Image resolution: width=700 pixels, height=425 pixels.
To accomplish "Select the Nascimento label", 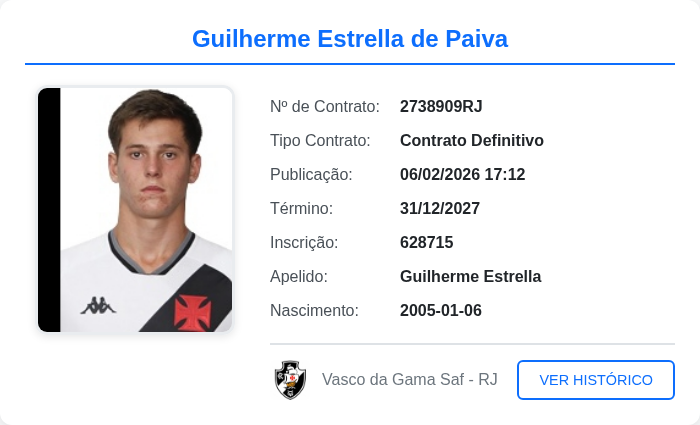I will coord(314,310).
